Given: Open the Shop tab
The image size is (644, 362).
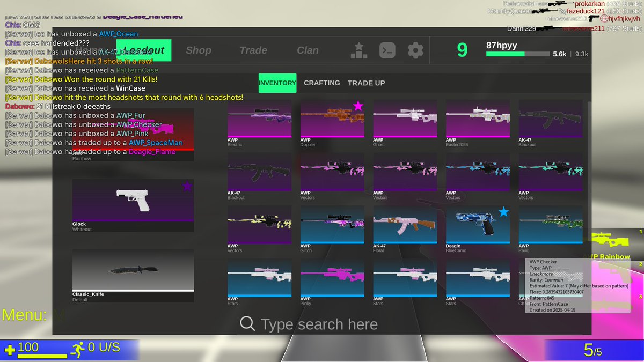Looking at the screenshot, I should (x=199, y=50).
